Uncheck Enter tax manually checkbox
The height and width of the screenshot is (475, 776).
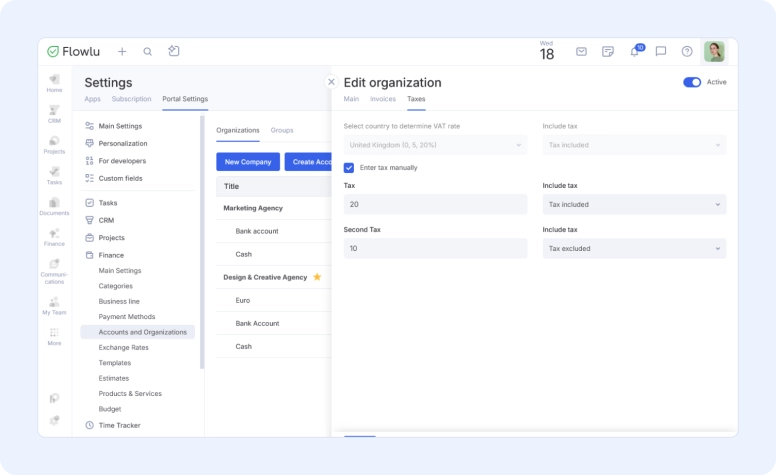point(349,167)
